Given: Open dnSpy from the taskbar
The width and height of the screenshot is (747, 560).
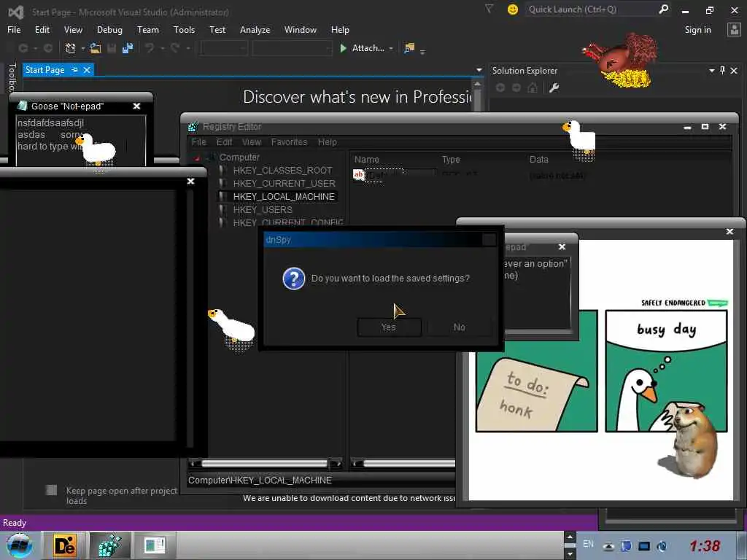Looking at the screenshot, I should coord(65,545).
